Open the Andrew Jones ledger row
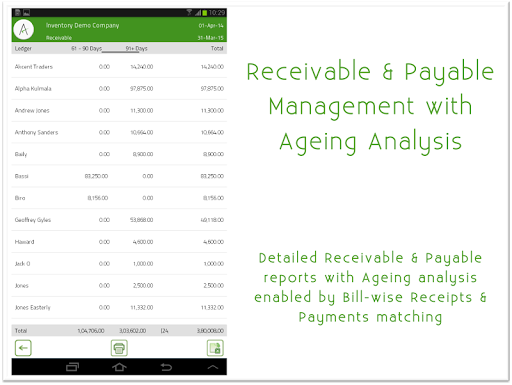512x385 pixels. click(119, 111)
